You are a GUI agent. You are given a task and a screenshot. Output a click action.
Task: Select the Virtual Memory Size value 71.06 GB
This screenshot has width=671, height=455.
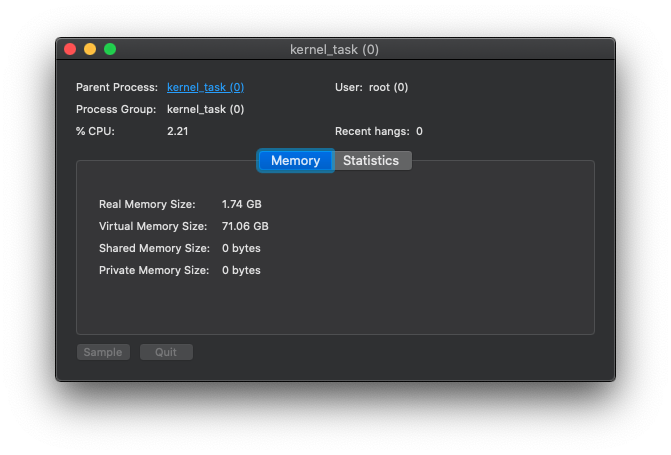(245, 226)
